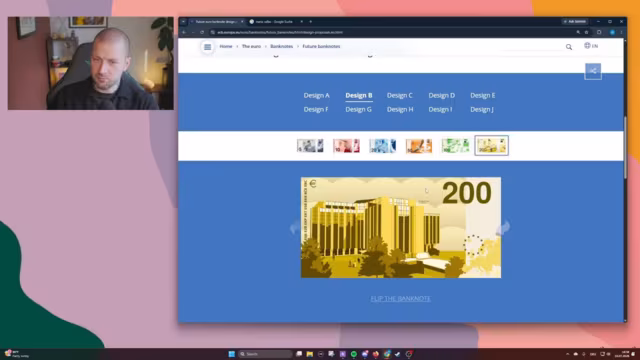Open the browser profile avatar
Screen dimensions: 640x360
point(612,32)
